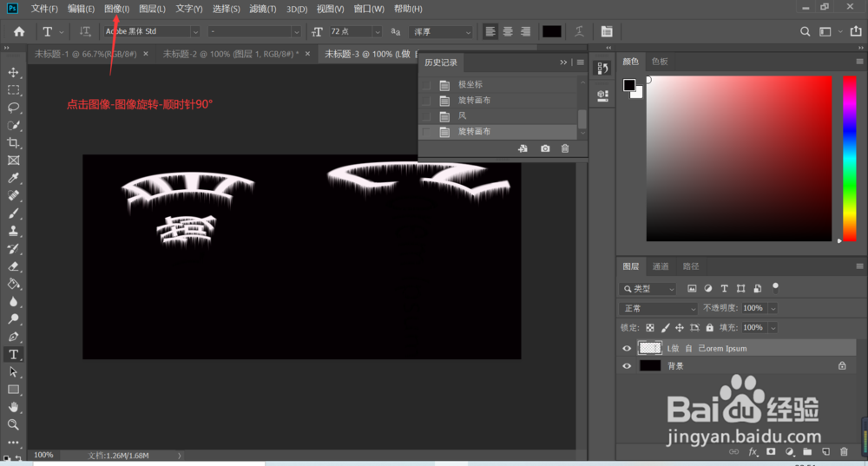Hide the L做 text layer
Viewport: 868px width, 466px height.
click(627, 348)
